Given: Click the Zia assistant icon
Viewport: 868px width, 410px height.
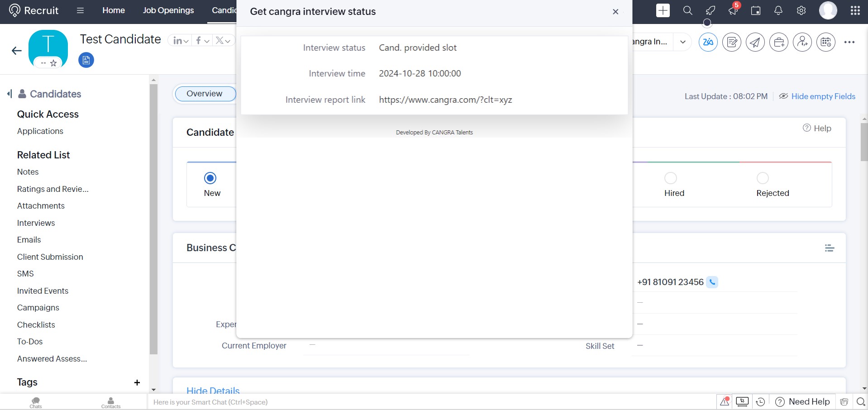Looking at the screenshot, I should coord(708,43).
